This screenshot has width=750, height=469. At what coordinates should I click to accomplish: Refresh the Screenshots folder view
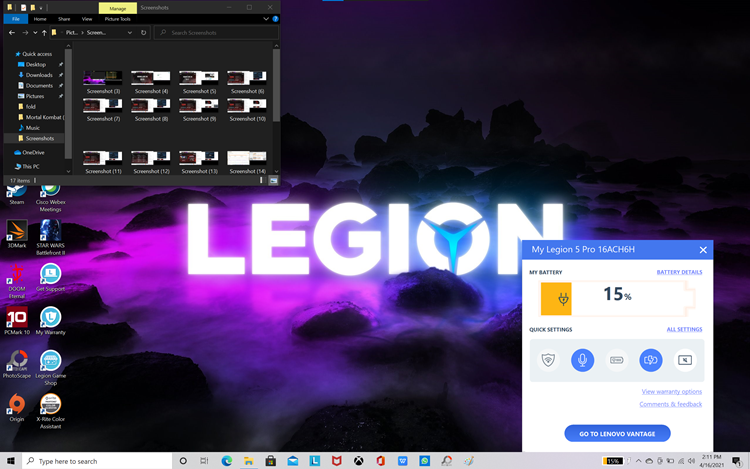143,33
